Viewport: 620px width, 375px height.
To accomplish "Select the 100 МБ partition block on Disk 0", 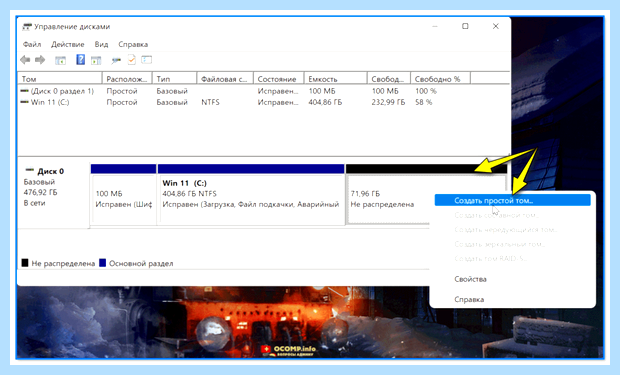I will (123, 195).
